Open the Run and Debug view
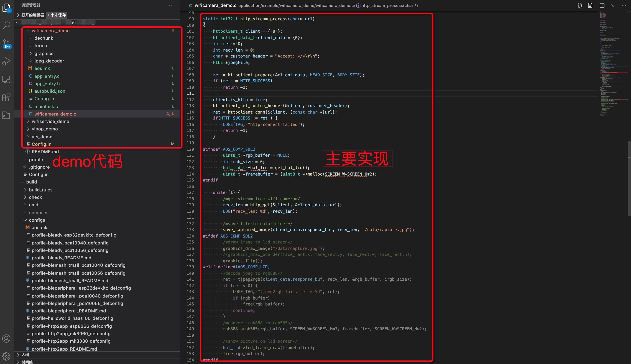The image size is (631, 364). pyautogui.click(x=6, y=61)
